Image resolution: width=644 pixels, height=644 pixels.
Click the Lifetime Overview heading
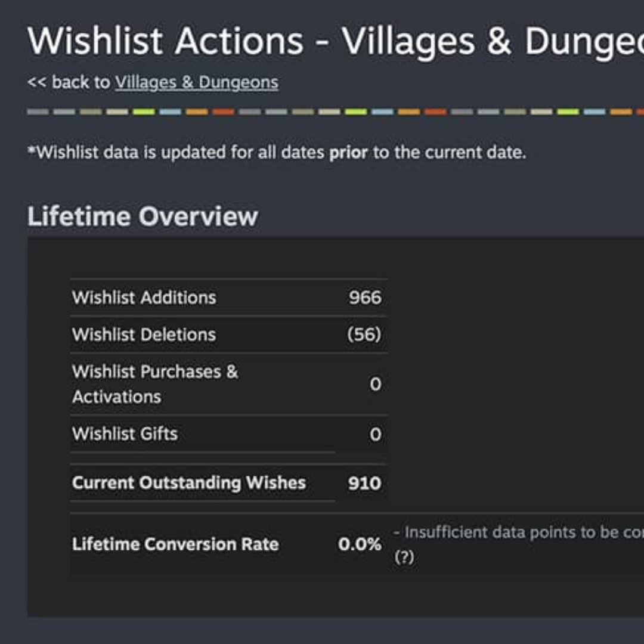coord(143,216)
